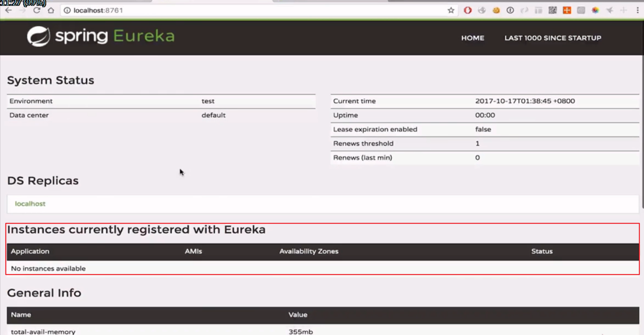Click the page's vertical scrollbar
644x335 pixels.
click(642, 131)
